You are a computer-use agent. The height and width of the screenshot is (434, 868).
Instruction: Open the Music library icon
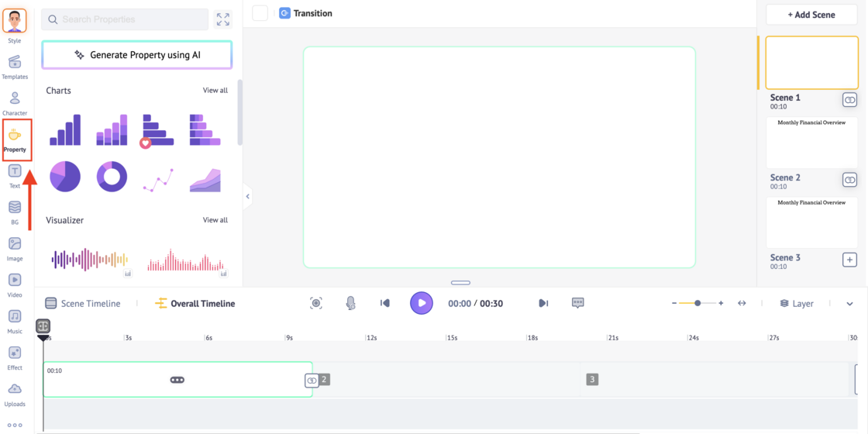point(15,320)
